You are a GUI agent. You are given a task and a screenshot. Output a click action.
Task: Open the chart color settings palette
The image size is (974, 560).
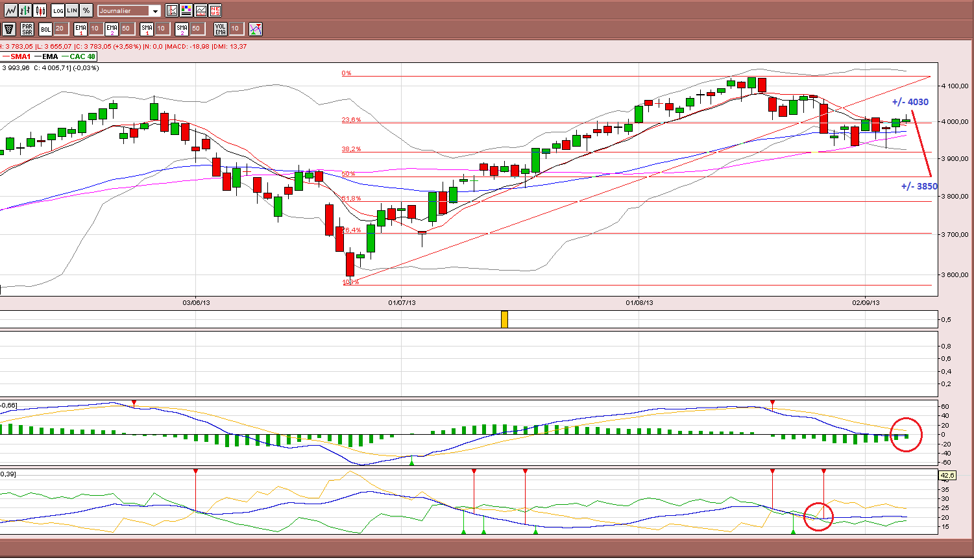pos(186,10)
